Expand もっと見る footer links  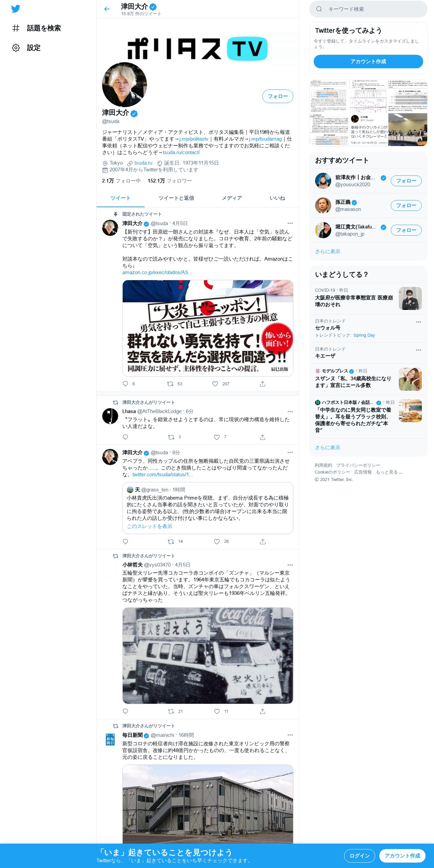tap(389, 472)
